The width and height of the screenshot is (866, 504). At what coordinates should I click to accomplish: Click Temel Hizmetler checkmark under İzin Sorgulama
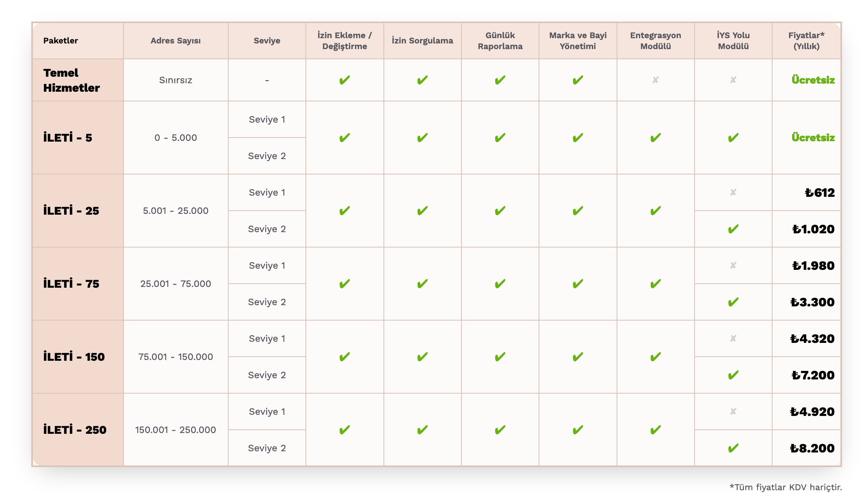(422, 80)
